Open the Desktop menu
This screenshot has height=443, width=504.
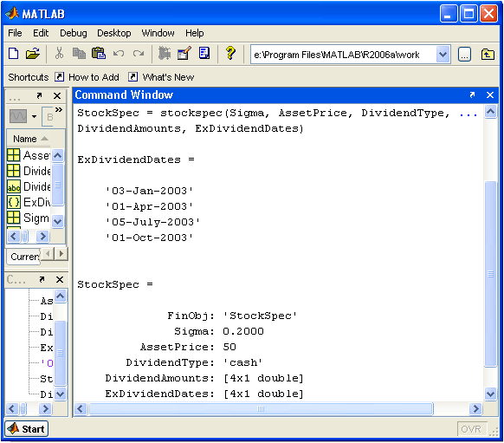[x=114, y=33]
